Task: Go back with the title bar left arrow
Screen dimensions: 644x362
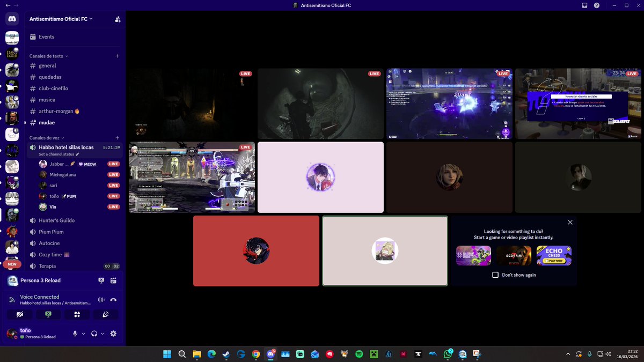Action: [x=8, y=5]
